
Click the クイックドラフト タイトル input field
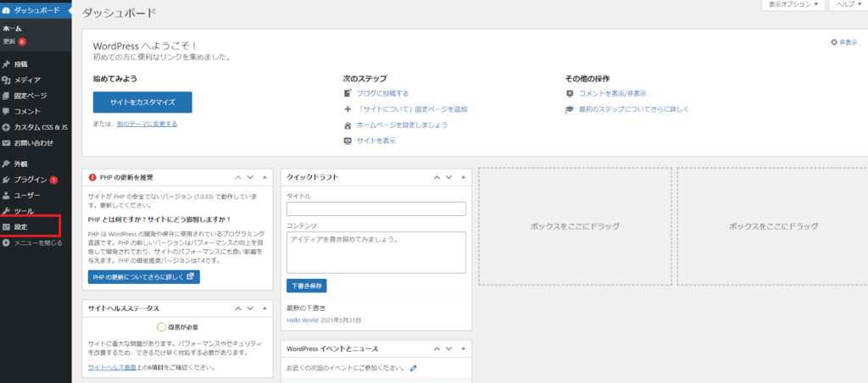point(376,209)
